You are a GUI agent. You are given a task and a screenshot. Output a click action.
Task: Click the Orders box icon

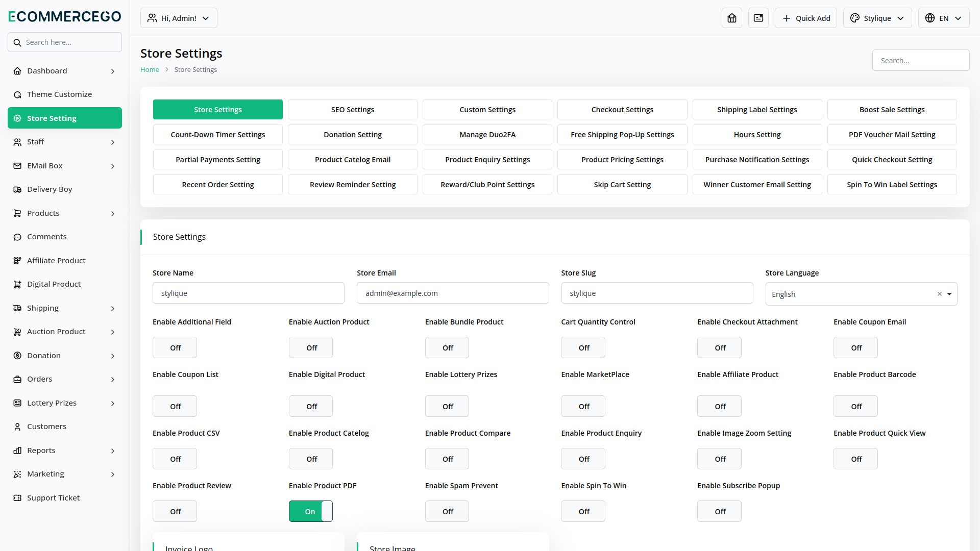pos(17,379)
